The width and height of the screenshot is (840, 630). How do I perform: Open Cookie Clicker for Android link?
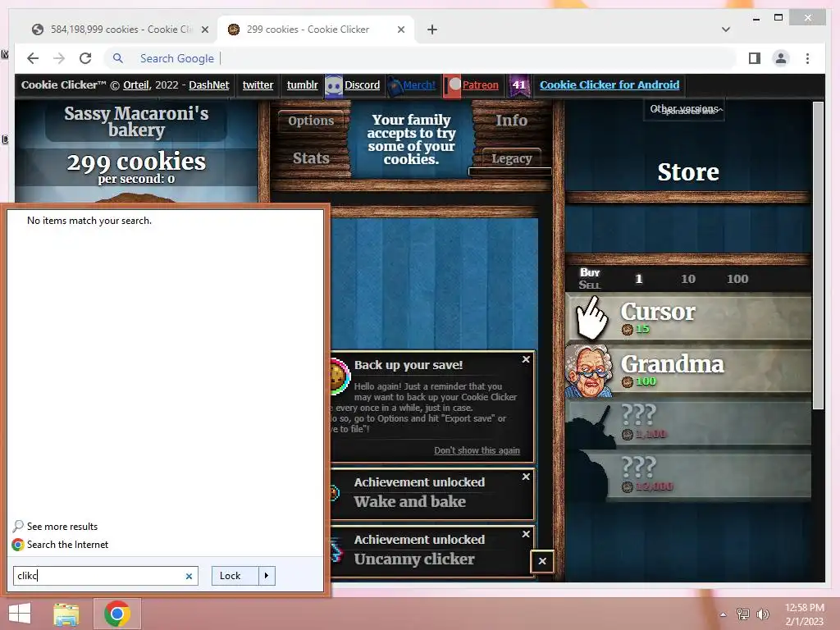(609, 84)
